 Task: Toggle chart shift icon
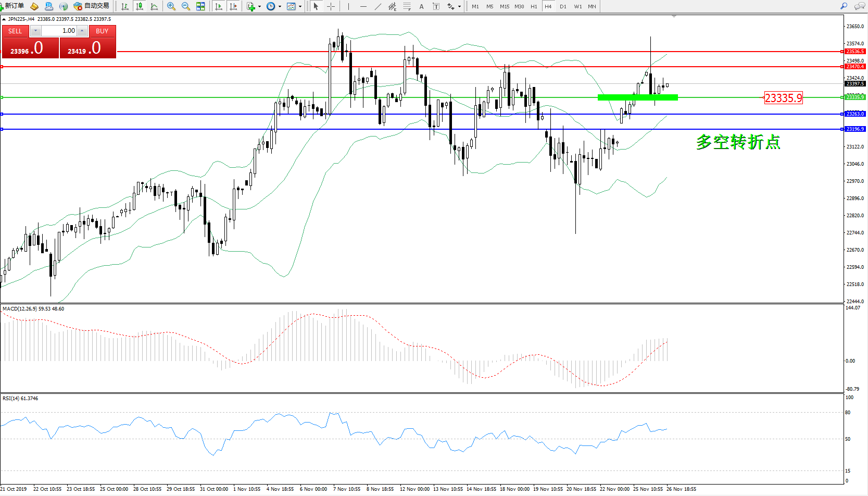coord(233,6)
